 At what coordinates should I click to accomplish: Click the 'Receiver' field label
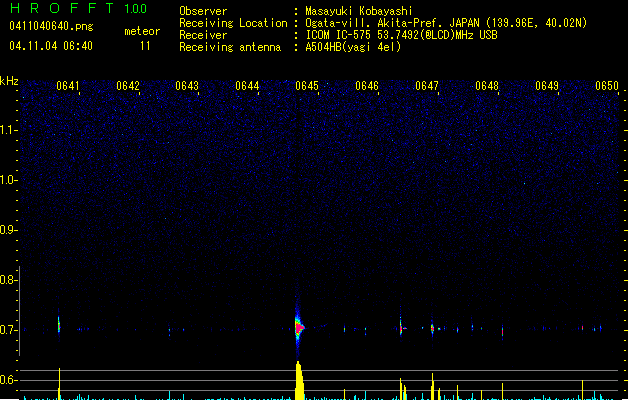(x=203, y=35)
